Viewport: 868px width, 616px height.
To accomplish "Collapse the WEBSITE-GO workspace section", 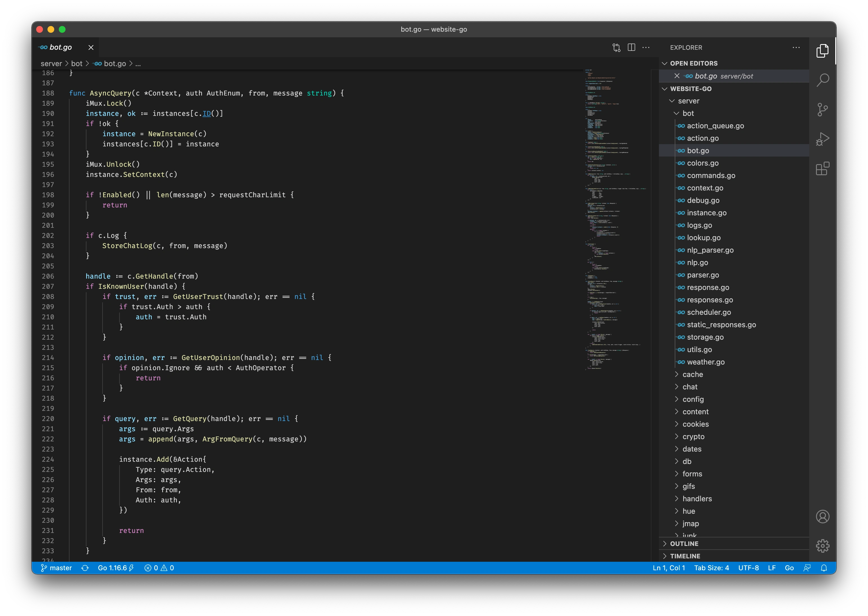I will (x=734, y=89).
